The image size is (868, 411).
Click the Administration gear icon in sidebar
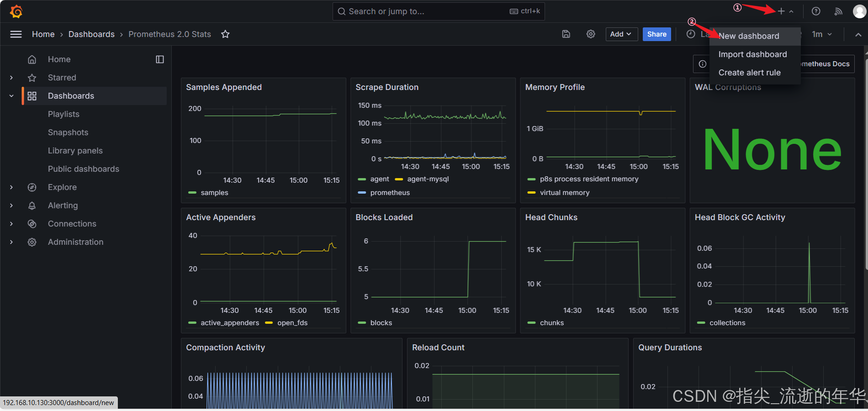[x=32, y=242]
